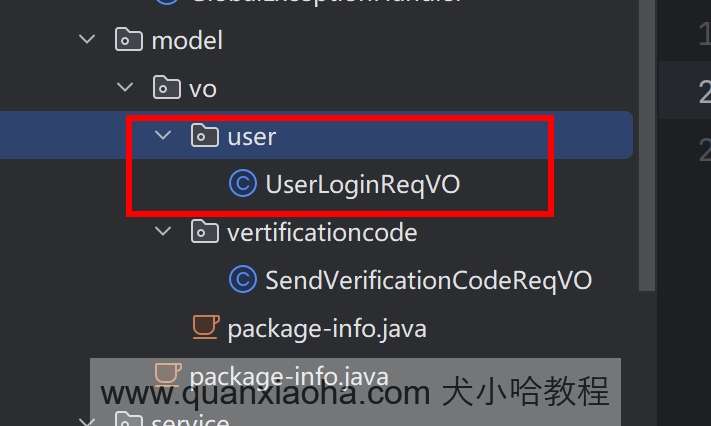Click the service folder icon

[129, 420]
